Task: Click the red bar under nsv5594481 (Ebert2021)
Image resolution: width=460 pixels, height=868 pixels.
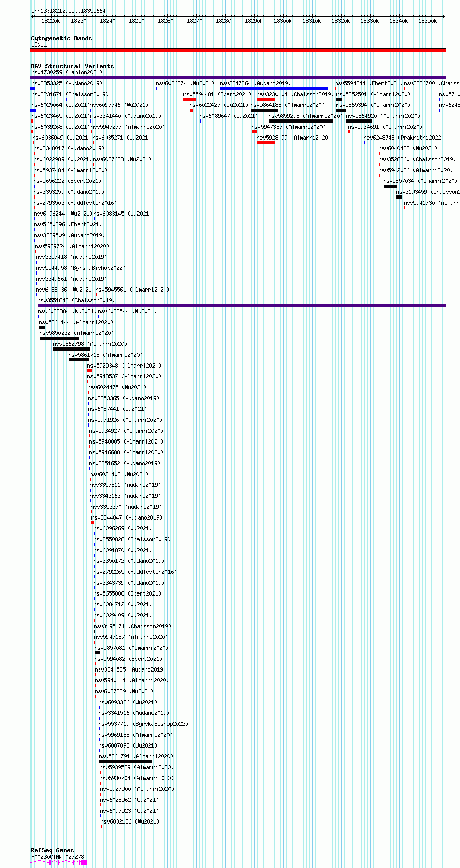Action: [190, 99]
